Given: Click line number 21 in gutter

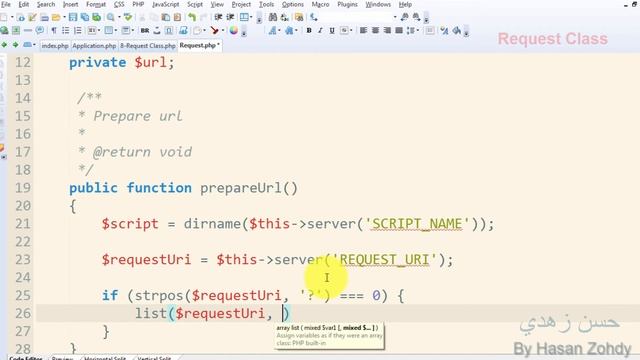Looking at the screenshot, I should [23, 224].
